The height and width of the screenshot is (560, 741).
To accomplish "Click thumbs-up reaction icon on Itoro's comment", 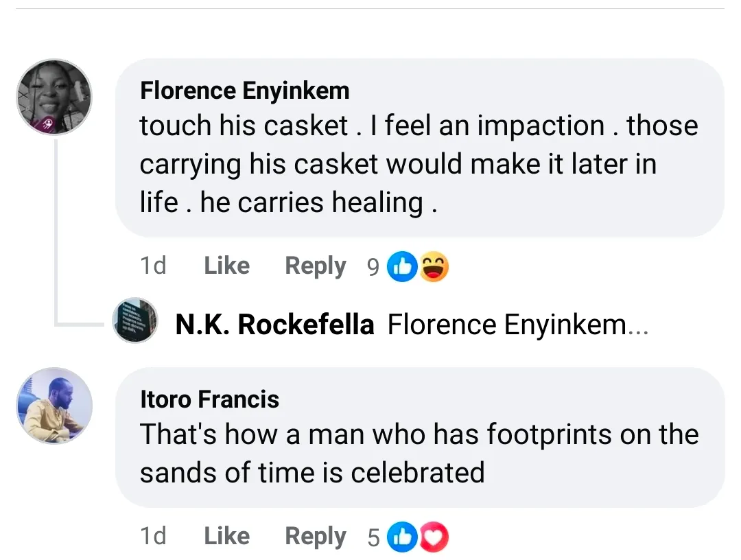I will tap(401, 537).
